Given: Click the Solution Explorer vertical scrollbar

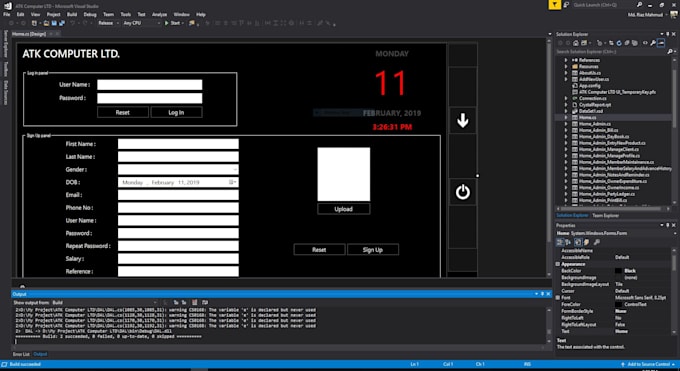Looking at the screenshot, I should point(674,130).
